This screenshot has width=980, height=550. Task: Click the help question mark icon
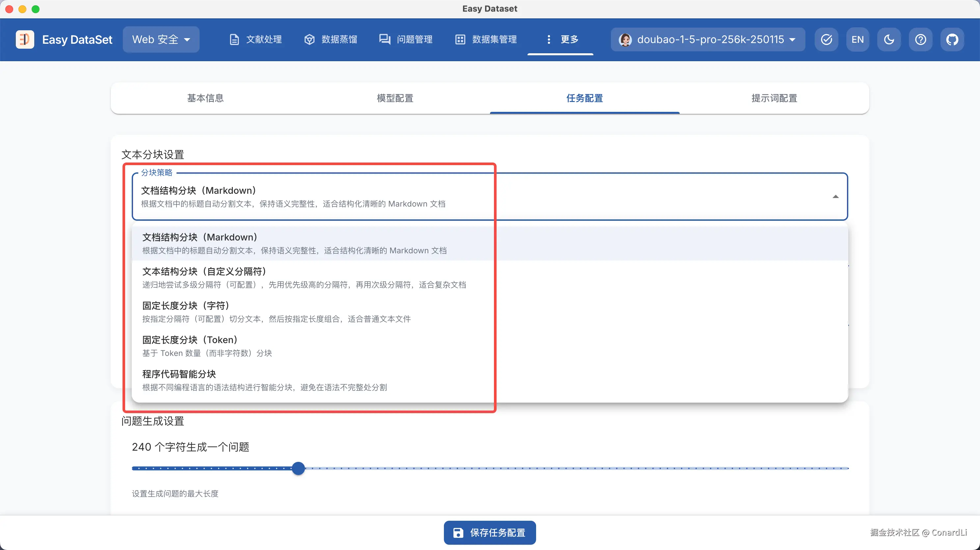click(x=921, y=39)
